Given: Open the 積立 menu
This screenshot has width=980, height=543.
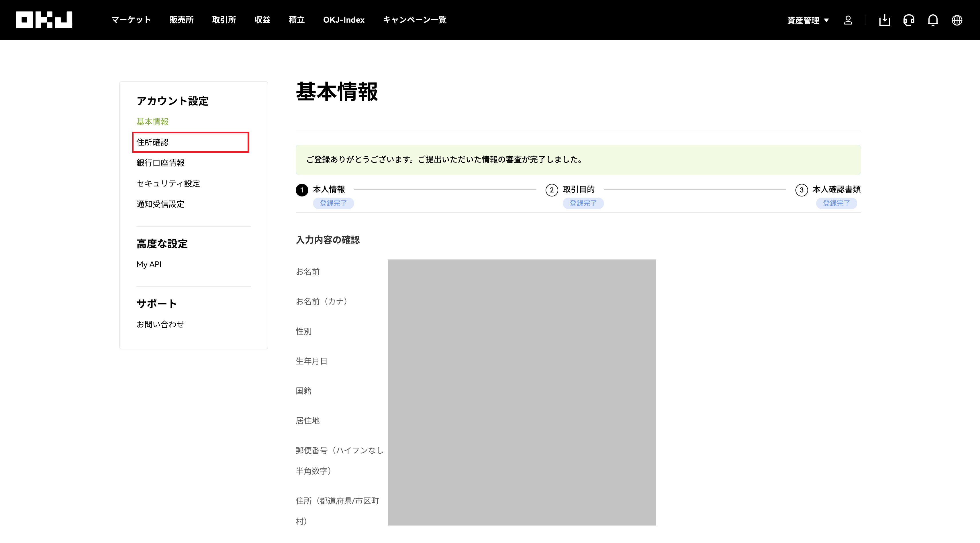Looking at the screenshot, I should (297, 20).
